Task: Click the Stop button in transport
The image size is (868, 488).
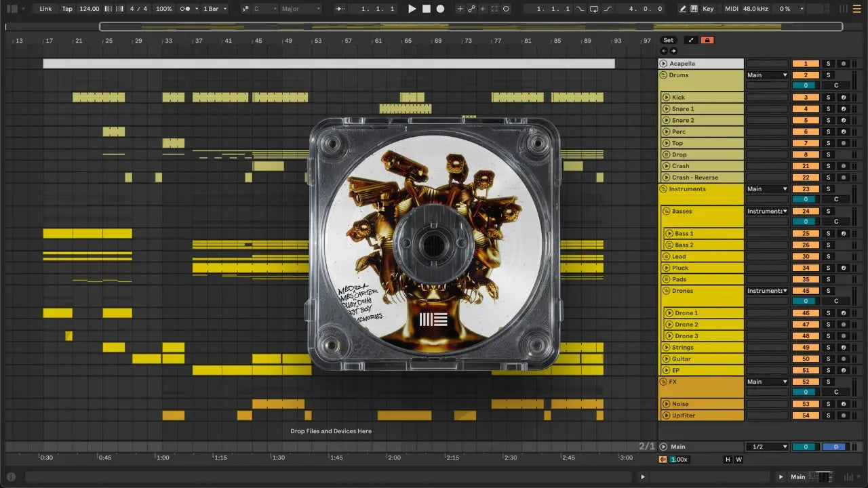Action: [x=426, y=9]
